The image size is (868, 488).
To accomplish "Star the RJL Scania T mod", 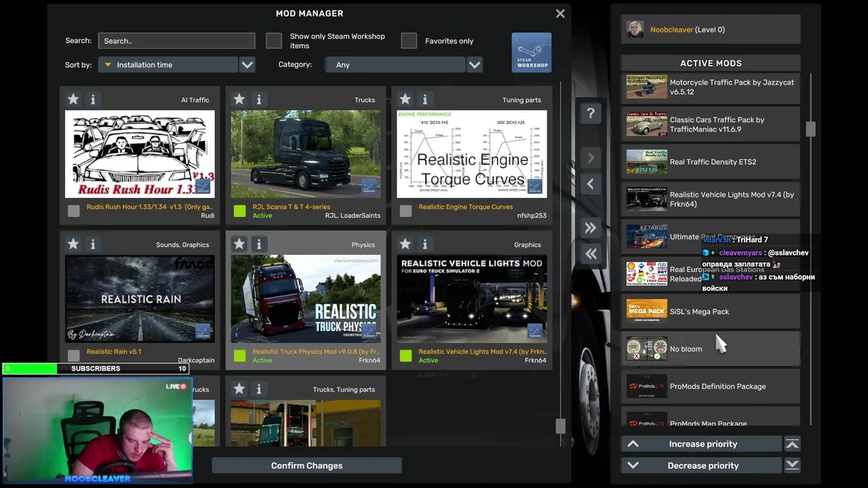I will (239, 99).
